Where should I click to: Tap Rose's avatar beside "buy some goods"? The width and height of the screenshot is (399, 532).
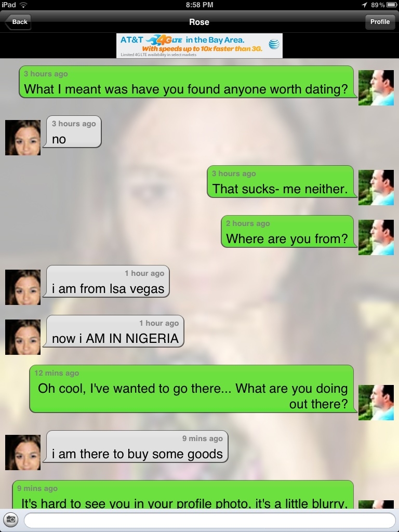[23, 453]
